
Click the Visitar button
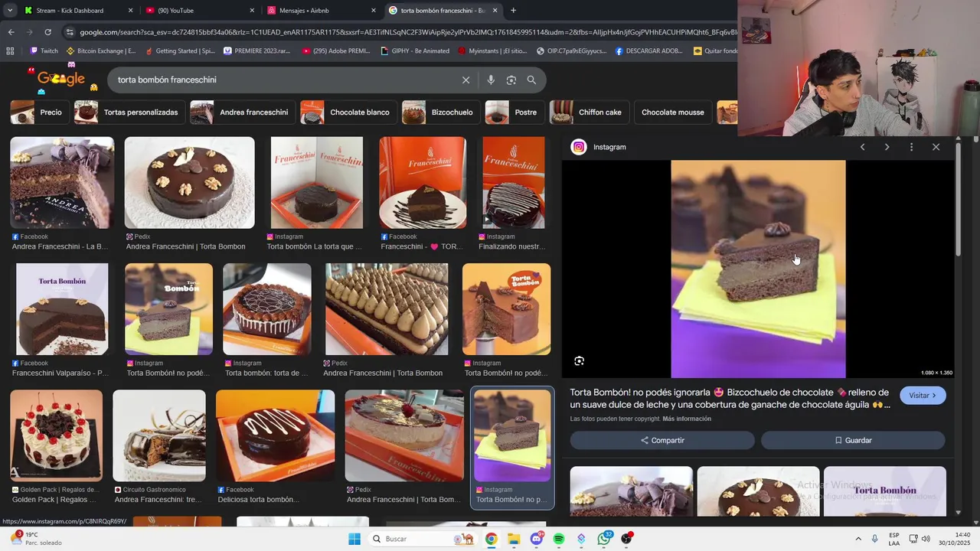click(923, 396)
